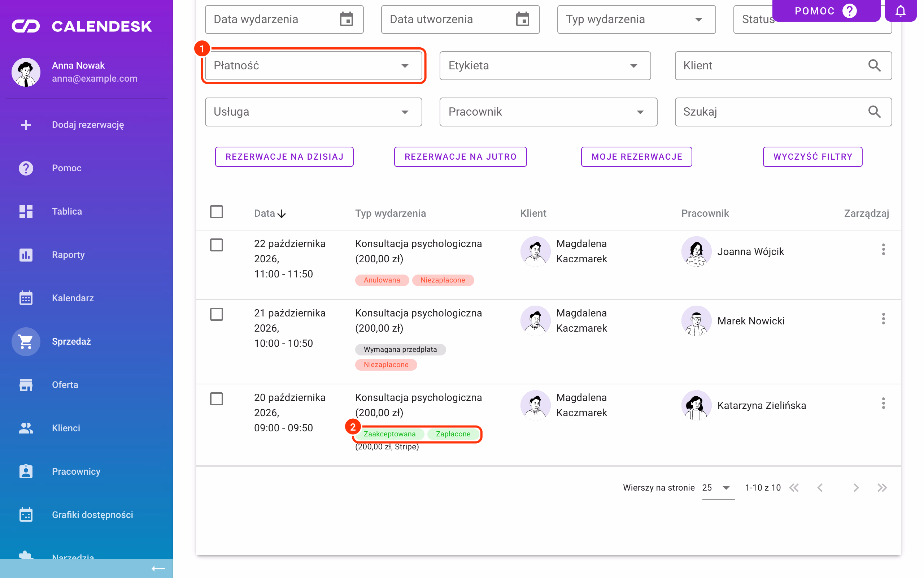Screen dimensions: 924x578
Task: Expand the Typ wydarzenia dropdown
Action: point(636,20)
